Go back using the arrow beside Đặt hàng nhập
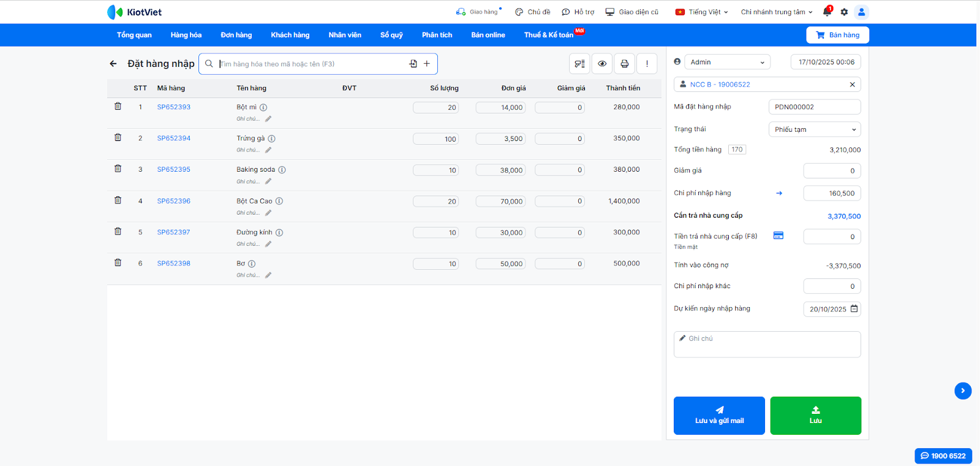 (x=113, y=64)
